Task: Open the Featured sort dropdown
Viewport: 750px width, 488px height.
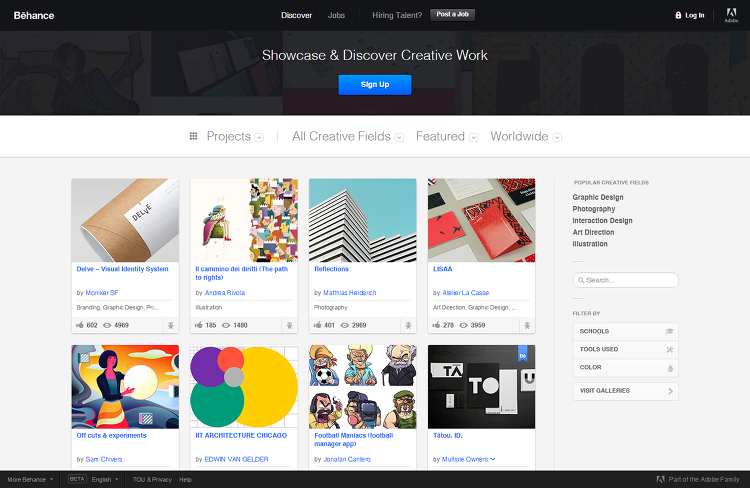Action: click(x=474, y=137)
